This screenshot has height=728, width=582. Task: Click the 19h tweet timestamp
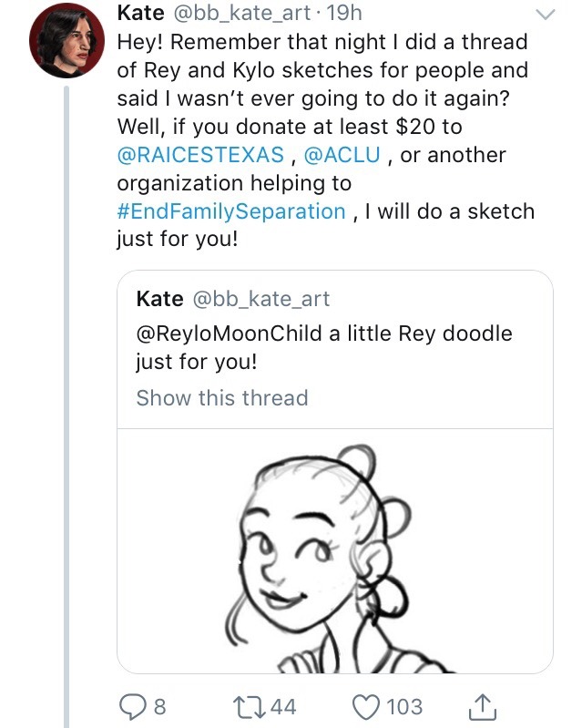pos(343,13)
